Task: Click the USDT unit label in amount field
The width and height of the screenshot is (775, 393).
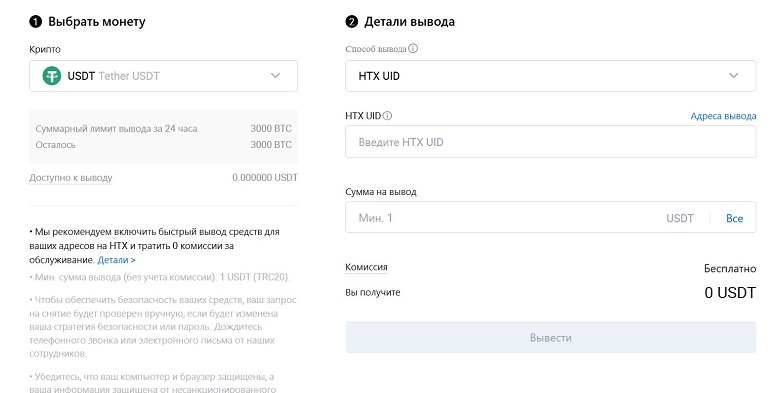Action: click(x=680, y=218)
